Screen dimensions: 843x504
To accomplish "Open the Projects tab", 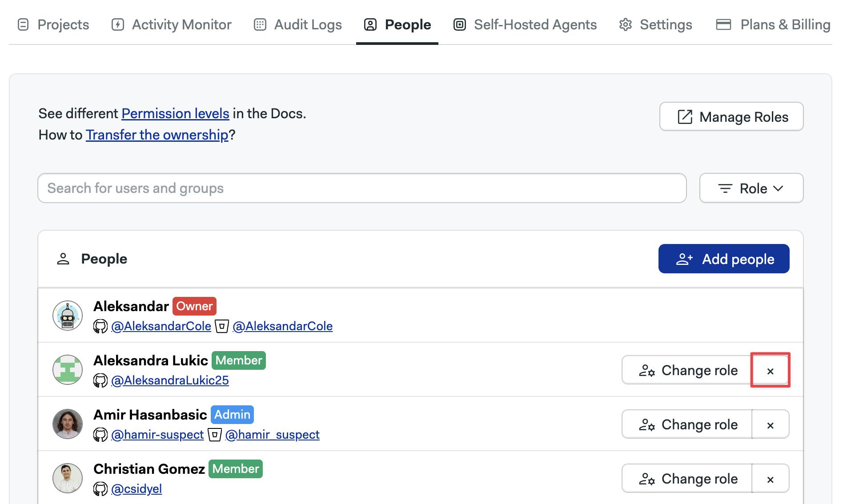I will [53, 24].
